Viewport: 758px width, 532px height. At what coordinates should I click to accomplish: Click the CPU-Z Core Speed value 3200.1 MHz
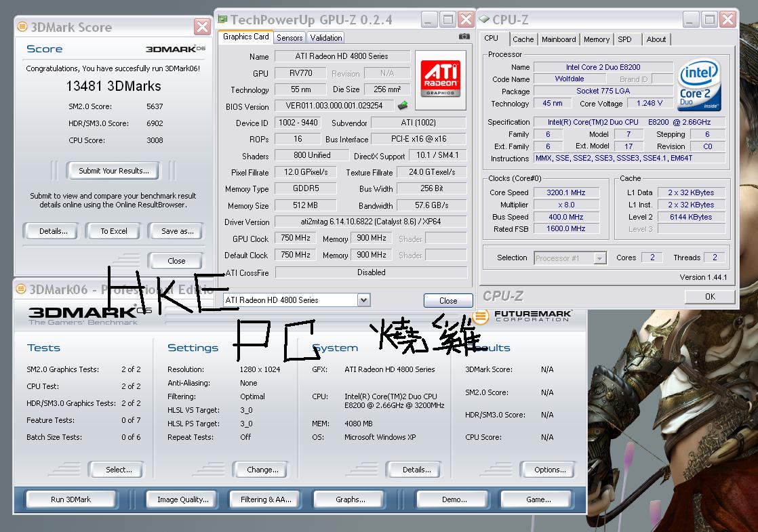click(566, 192)
